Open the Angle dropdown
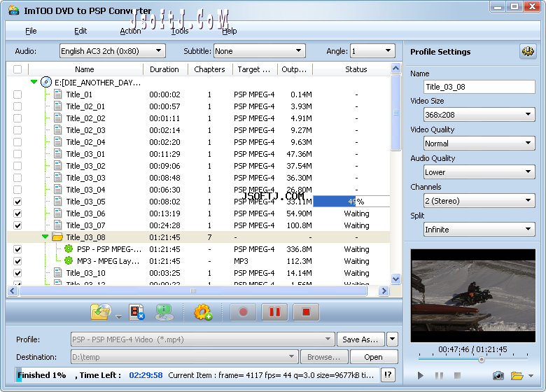Image resolution: width=546 pixels, height=392 pixels. pos(372,51)
